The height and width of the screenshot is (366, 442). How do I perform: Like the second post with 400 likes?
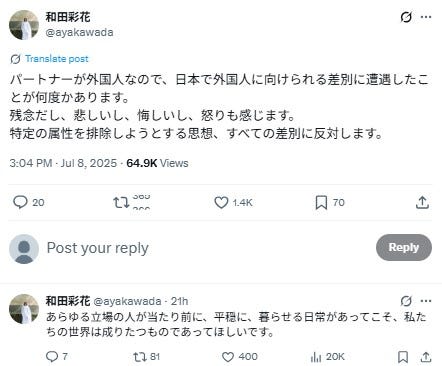(228, 357)
